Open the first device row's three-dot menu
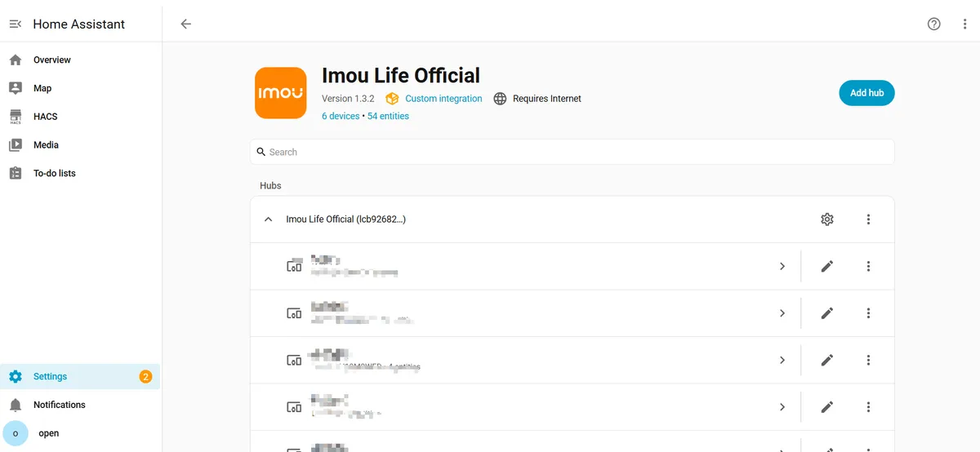The image size is (980, 452). [868, 266]
